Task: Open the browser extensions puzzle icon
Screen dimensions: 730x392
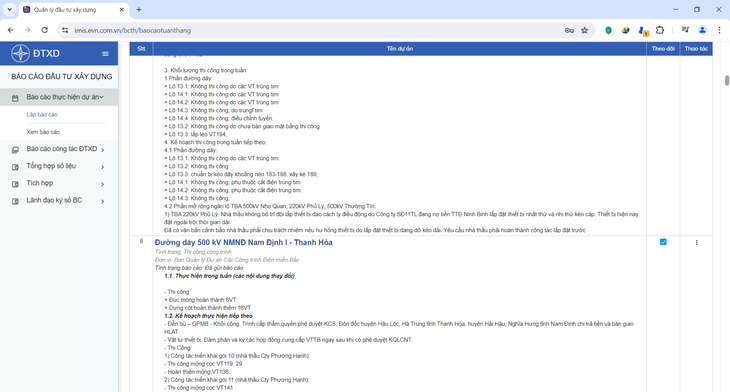Action: tap(660, 30)
